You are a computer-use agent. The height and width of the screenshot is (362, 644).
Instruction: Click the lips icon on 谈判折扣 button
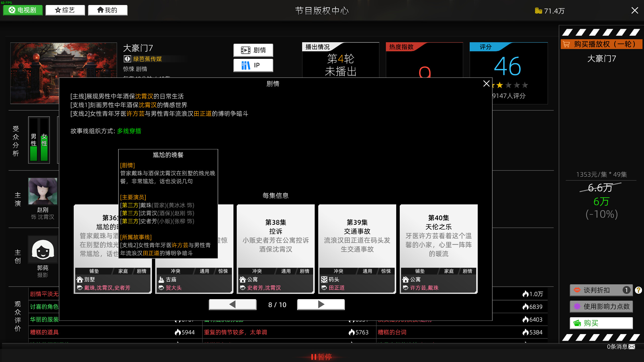pos(577,290)
